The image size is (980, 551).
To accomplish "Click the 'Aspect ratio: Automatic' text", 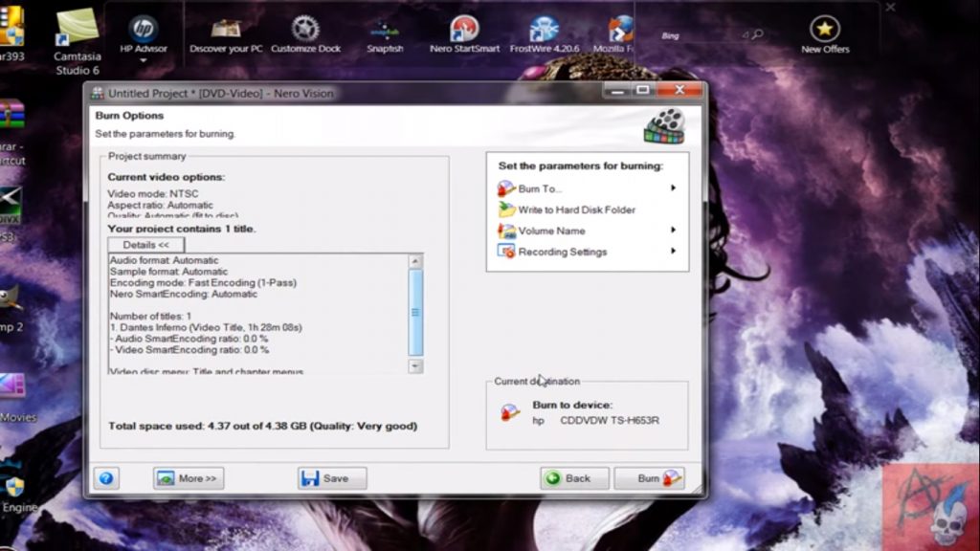I will pyautogui.click(x=160, y=205).
